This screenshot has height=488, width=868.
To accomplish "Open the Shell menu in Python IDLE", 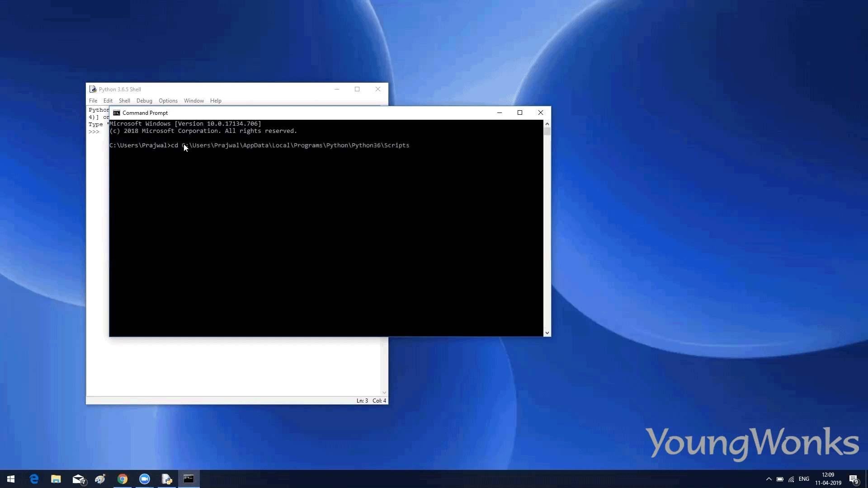I will click(x=124, y=101).
